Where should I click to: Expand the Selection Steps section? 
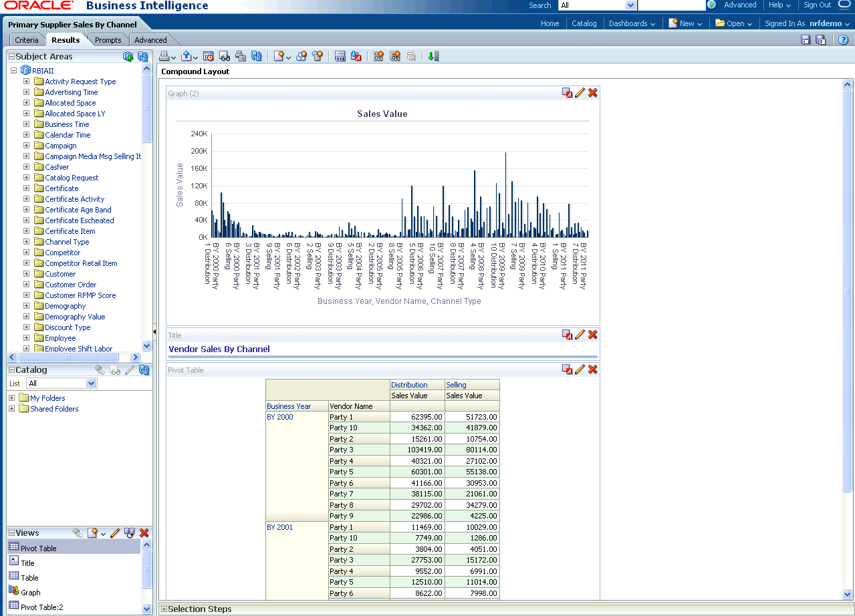164,609
